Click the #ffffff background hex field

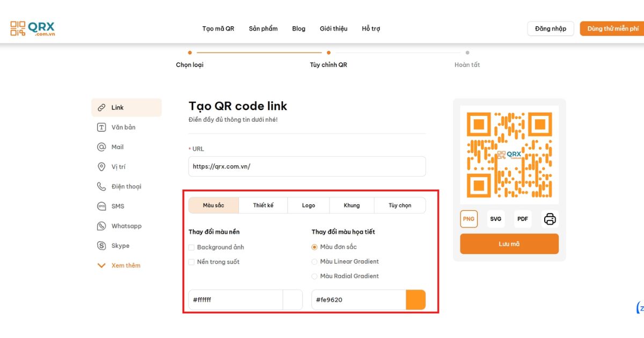click(x=236, y=300)
